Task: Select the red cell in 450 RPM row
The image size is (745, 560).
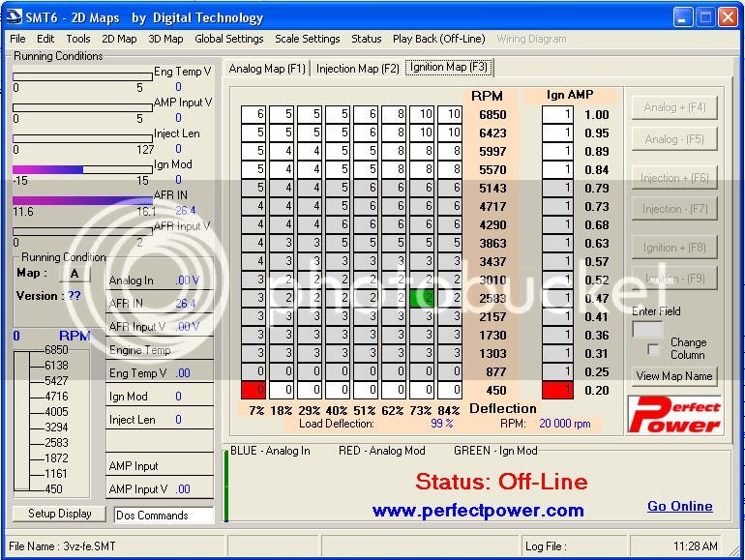Action: pyautogui.click(x=253, y=390)
